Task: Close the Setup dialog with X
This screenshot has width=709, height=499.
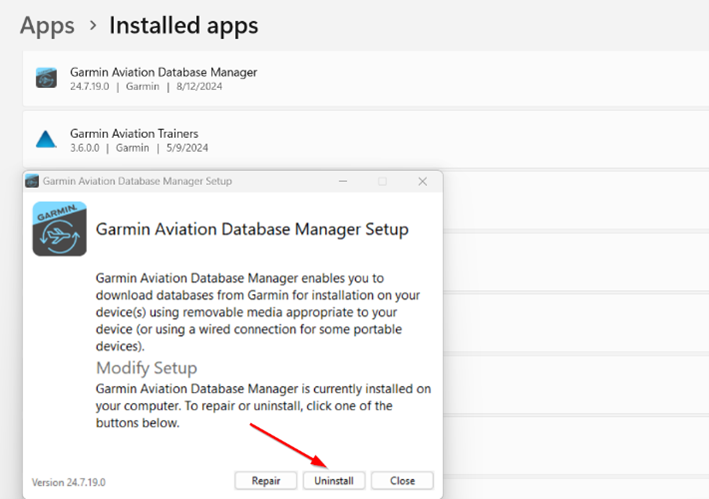Action: coord(422,181)
